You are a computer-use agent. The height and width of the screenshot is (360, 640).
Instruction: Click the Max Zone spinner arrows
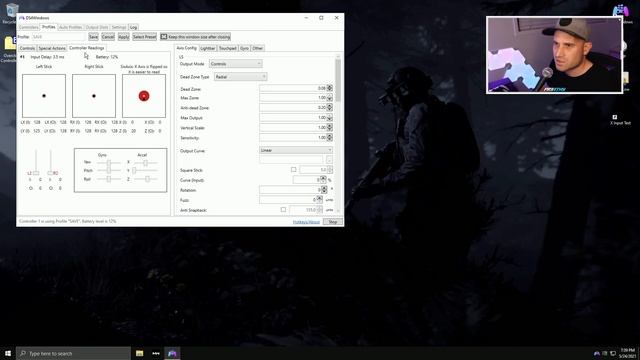[330, 98]
